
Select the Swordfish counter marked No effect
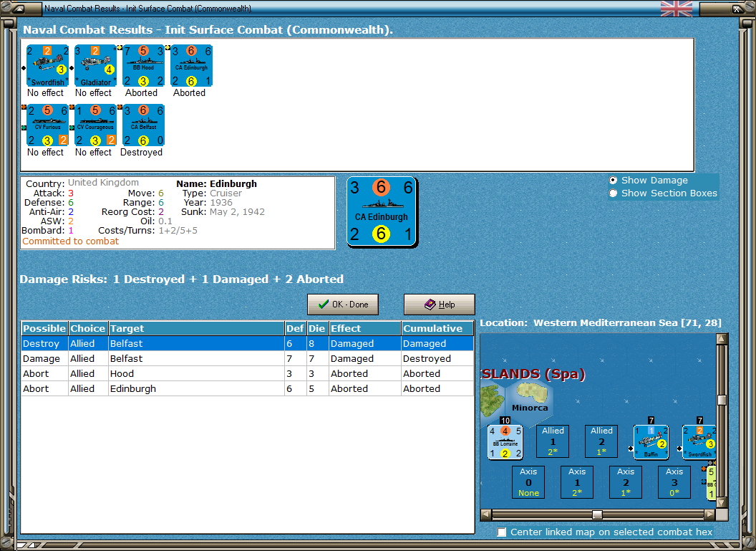[x=47, y=64]
